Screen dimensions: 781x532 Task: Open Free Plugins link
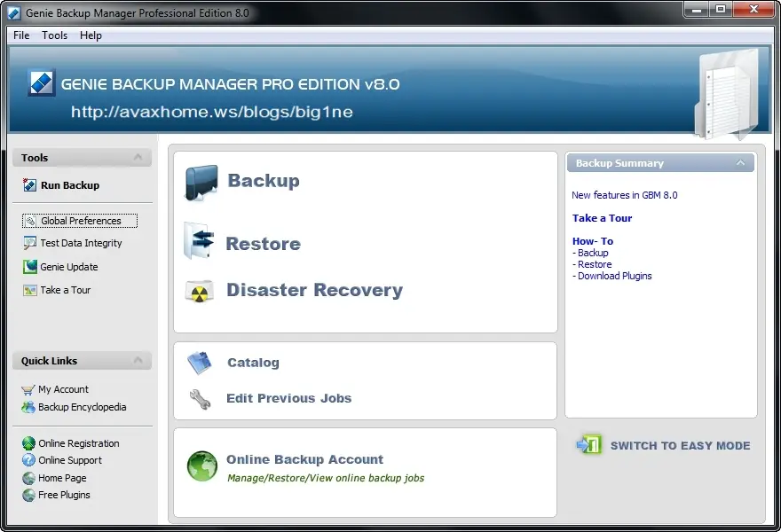[x=64, y=495]
